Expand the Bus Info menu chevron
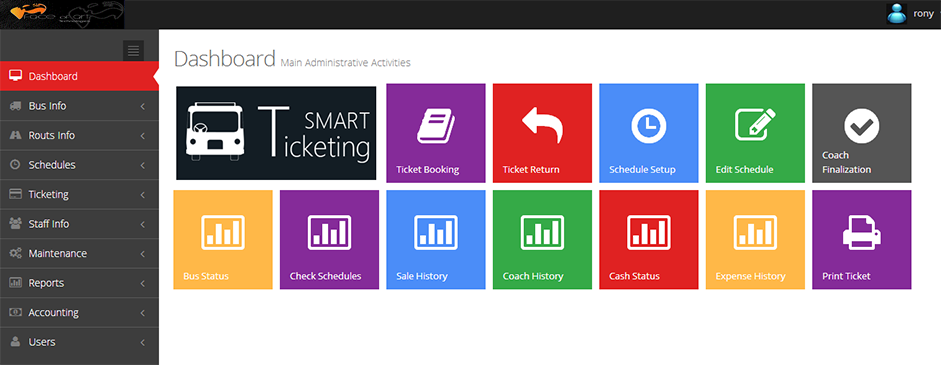 click(x=143, y=106)
